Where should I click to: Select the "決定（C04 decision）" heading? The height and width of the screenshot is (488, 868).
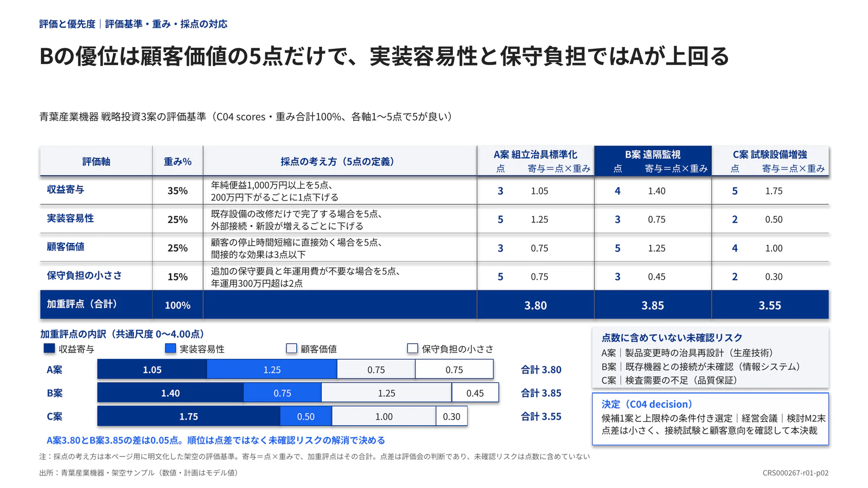tap(647, 404)
